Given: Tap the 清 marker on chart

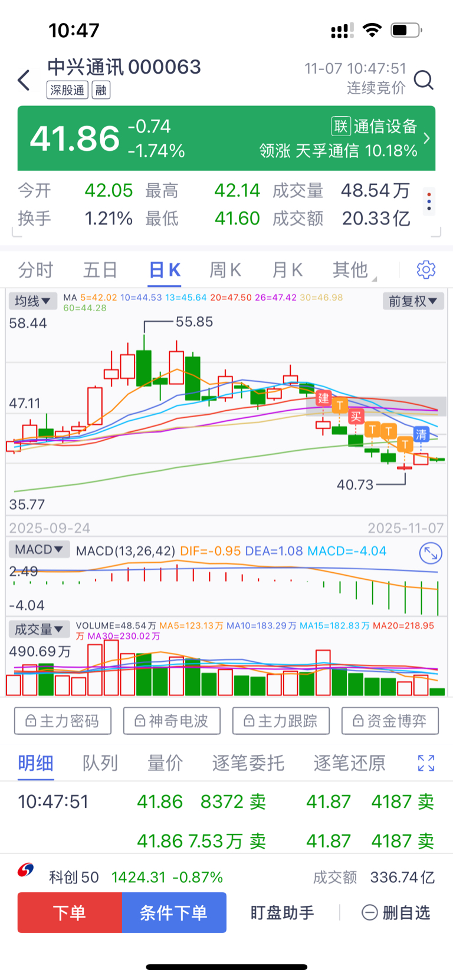Looking at the screenshot, I should [x=421, y=435].
